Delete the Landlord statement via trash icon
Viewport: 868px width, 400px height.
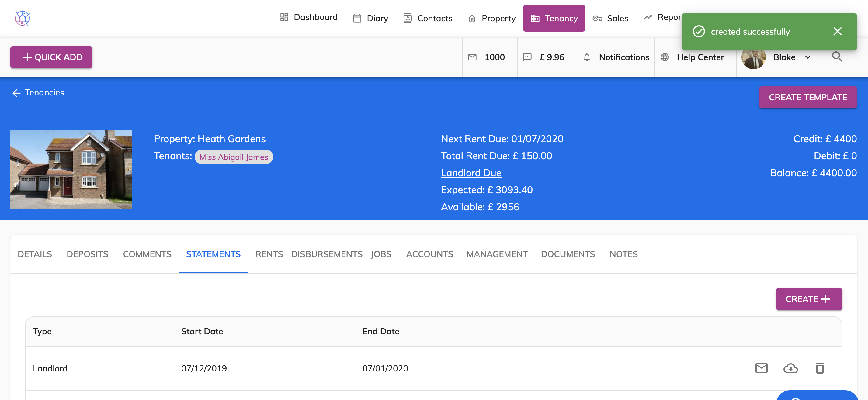819,368
